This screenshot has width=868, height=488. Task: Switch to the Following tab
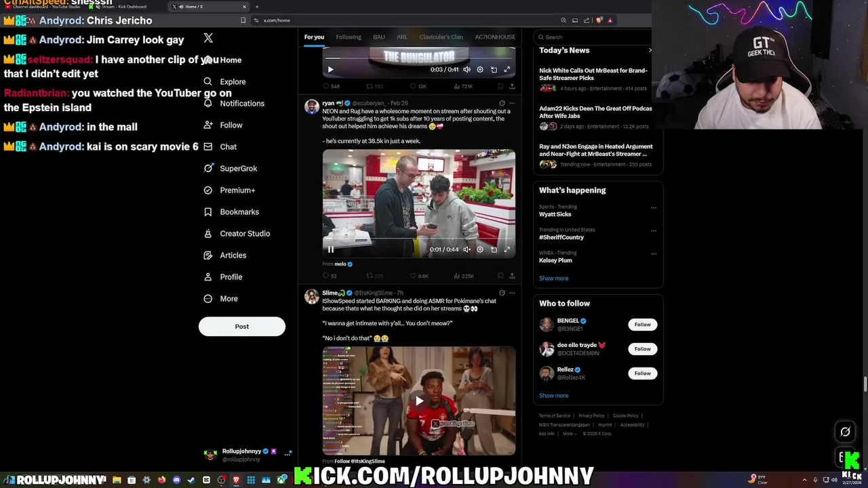[349, 37]
